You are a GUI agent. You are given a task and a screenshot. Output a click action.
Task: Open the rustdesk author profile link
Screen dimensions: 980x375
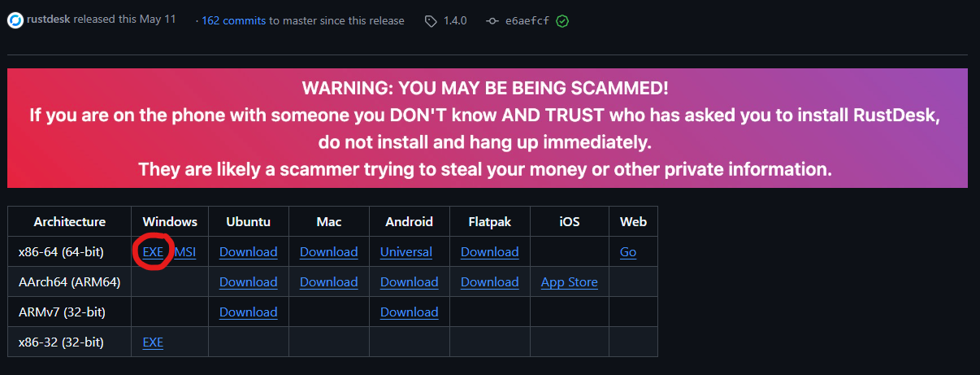click(x=50, y=20)
